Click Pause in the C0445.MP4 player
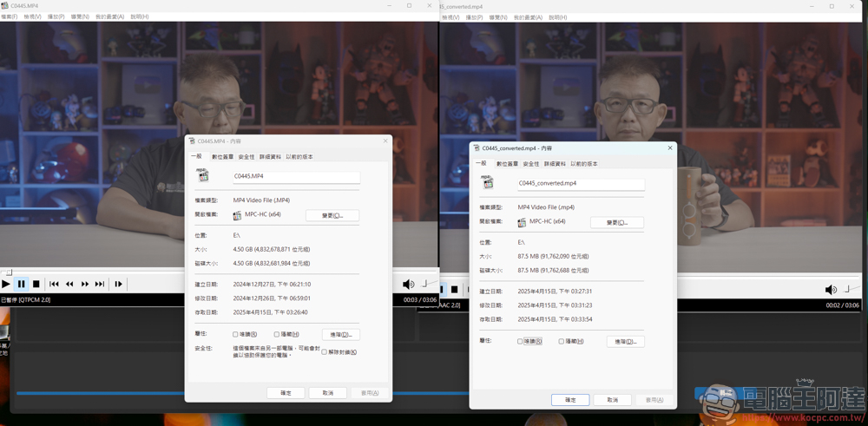Image resolution: width=868 pixels, height=426 pixels. [x=21, y=284]
